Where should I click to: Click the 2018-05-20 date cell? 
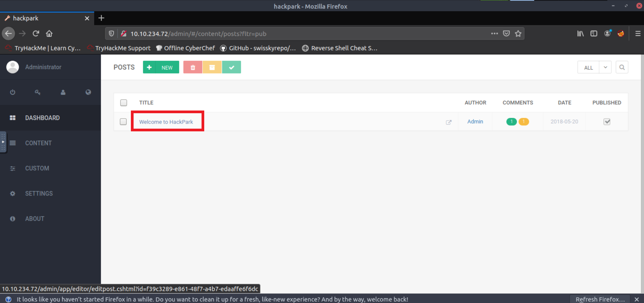pos(564,122)
